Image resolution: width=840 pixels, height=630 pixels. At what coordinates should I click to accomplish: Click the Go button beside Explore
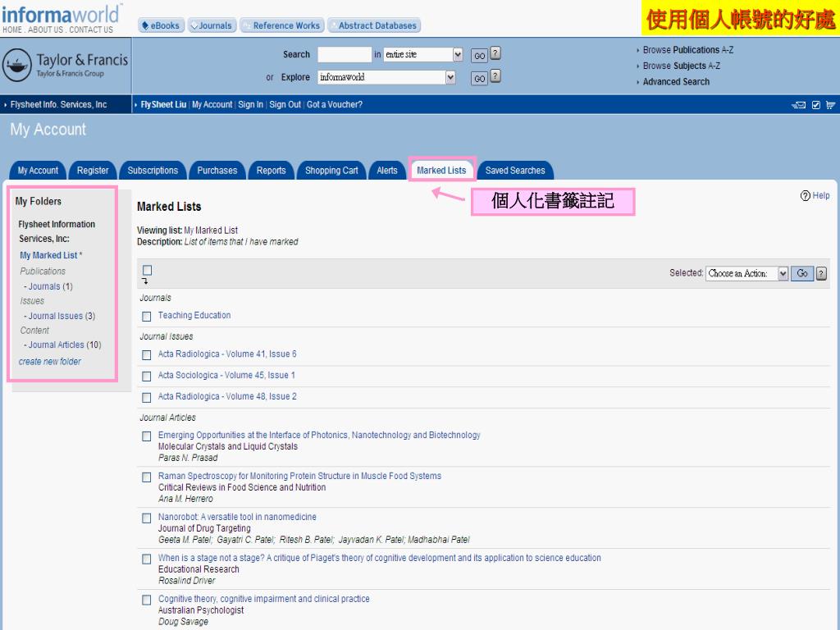(x=479, y=79)
